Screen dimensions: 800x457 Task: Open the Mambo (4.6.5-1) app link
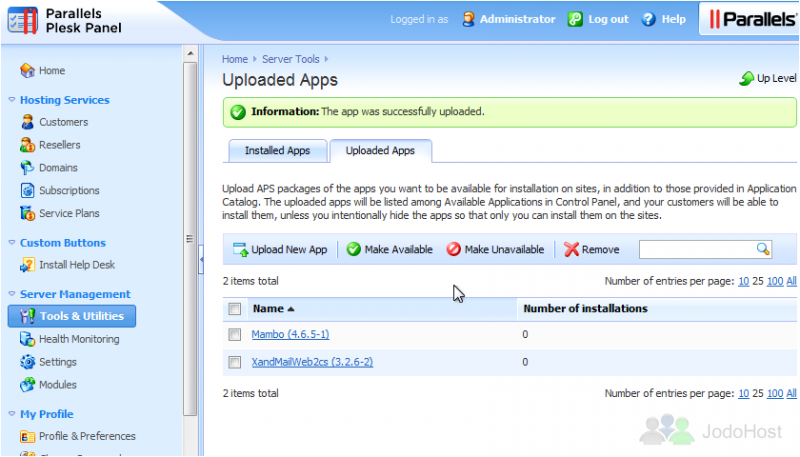[290, 335]
